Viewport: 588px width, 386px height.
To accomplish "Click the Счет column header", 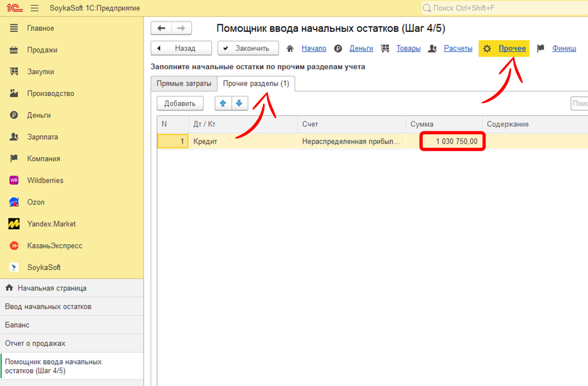I will tap(352, 124).
